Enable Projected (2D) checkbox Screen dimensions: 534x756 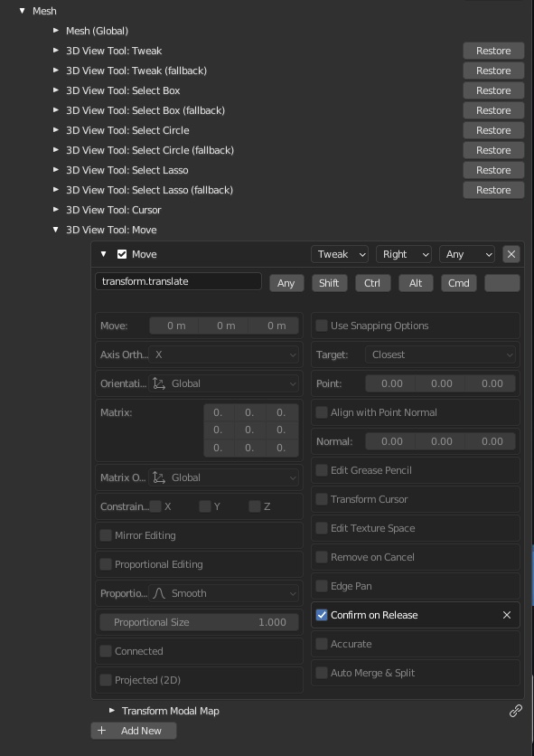click(x=106, y=680)
